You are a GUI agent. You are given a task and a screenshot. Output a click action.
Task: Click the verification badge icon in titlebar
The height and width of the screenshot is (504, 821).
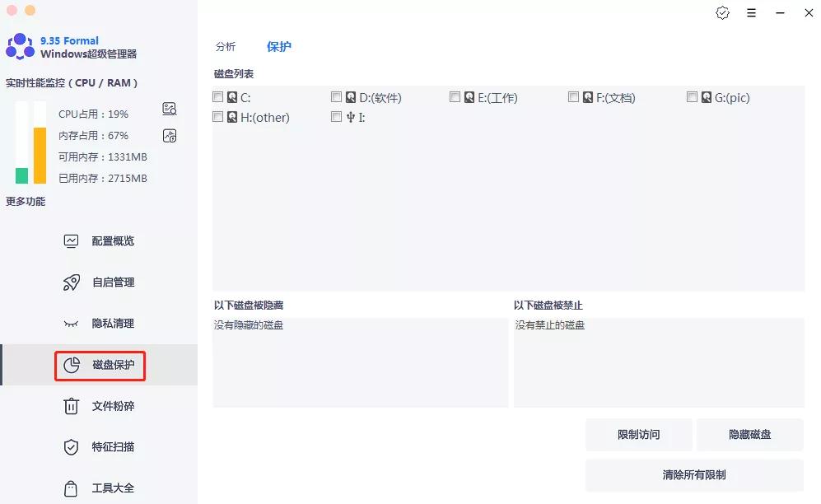point(722,13)
